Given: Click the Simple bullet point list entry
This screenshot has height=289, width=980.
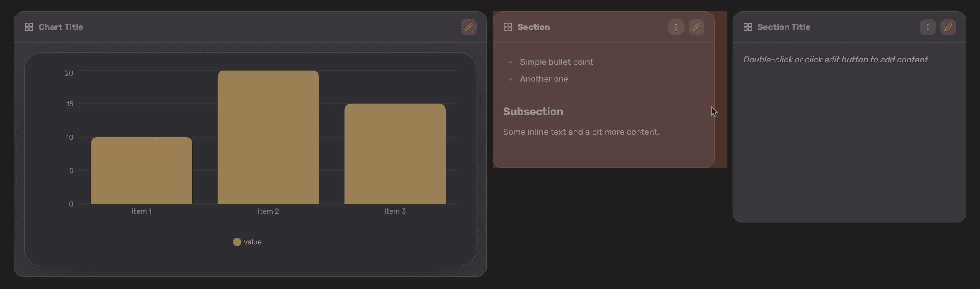Looking at the screenshot, I should (556, 62).
